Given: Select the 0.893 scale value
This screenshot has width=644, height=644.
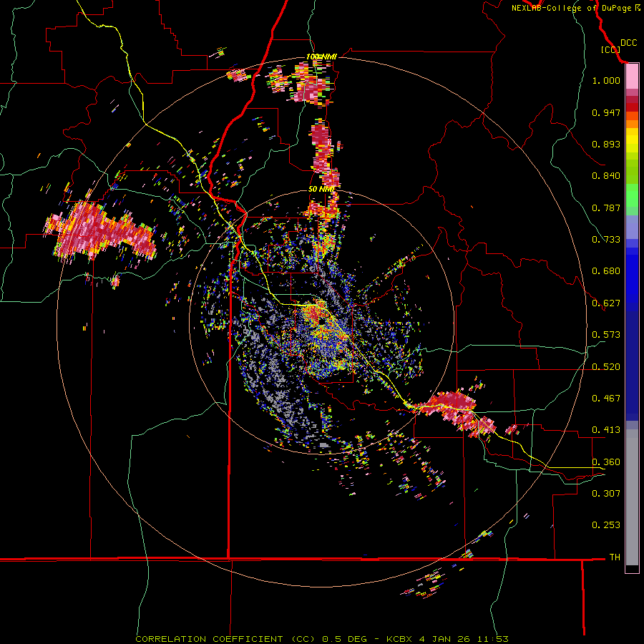Looking at the screenshot, I should (x=606, y=144).
